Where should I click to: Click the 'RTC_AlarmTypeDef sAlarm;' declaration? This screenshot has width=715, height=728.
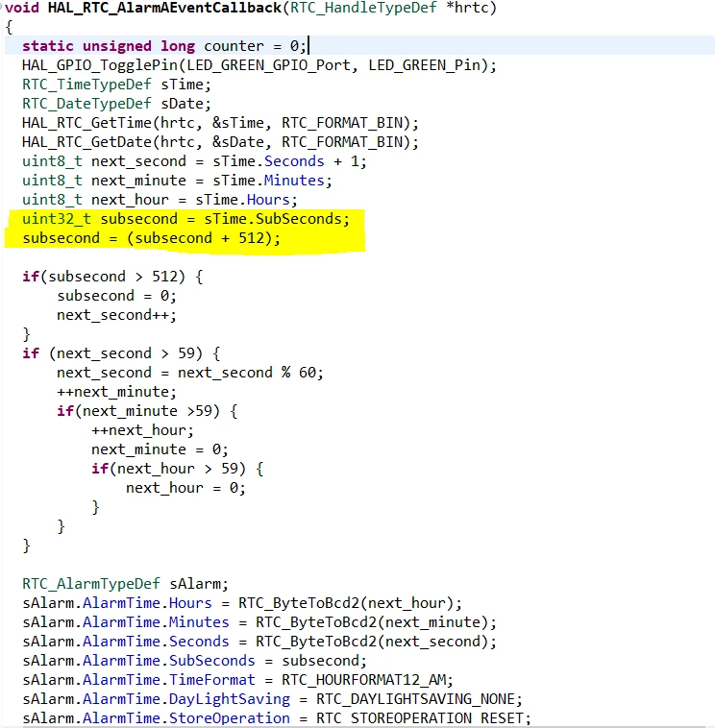tap(126, 584)
